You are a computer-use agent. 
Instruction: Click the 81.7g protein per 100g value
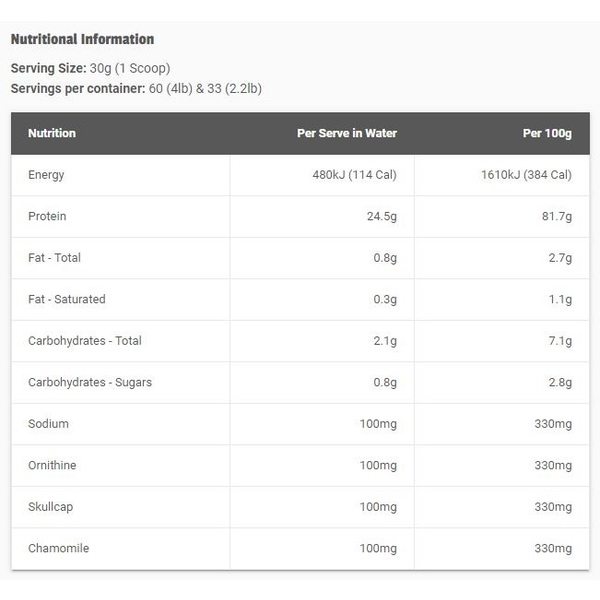click(x=557, y=217)
